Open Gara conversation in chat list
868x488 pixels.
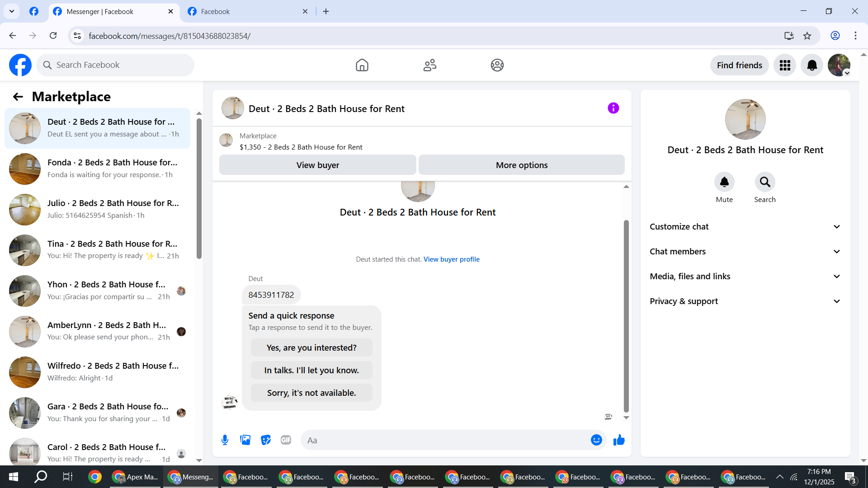click(97, 413)
